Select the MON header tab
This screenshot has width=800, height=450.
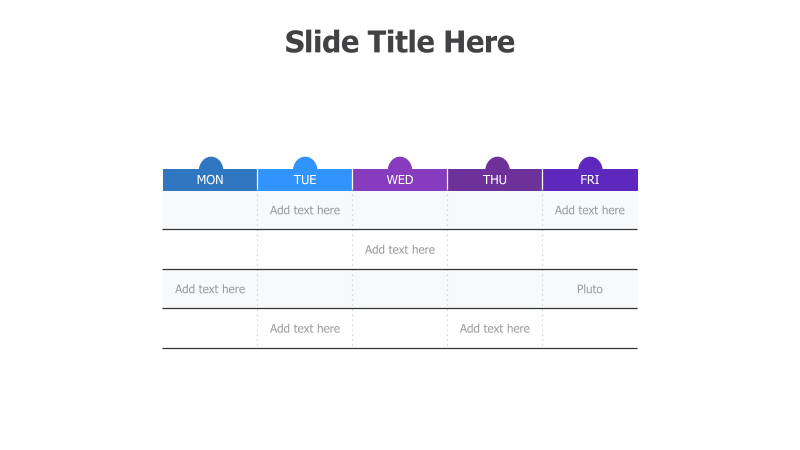tap(210, 180)
